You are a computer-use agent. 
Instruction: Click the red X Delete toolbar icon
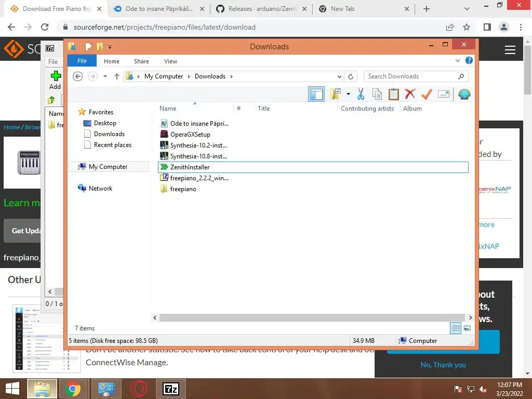(x=410, y=94)
